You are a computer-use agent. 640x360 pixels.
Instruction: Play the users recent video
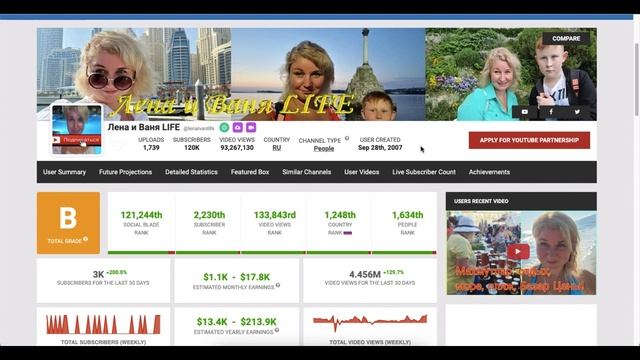pyautogui.click(x=518, y=251)
